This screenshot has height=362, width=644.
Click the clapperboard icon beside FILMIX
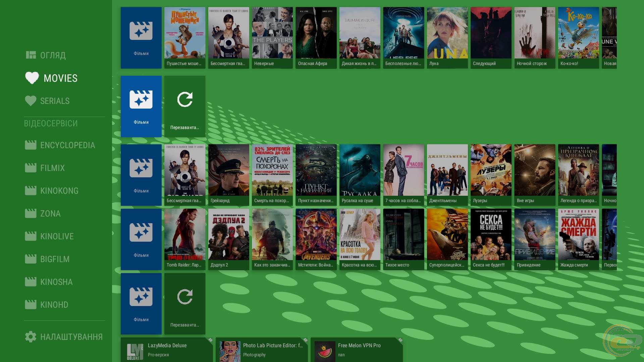click(31, 168)
